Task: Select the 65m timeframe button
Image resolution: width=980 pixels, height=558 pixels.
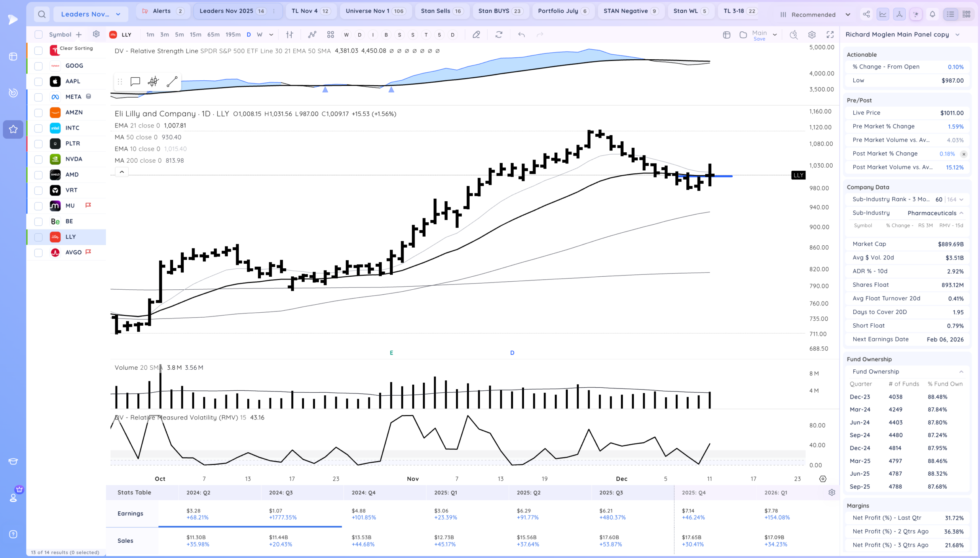Action: [x=214, y=34]
